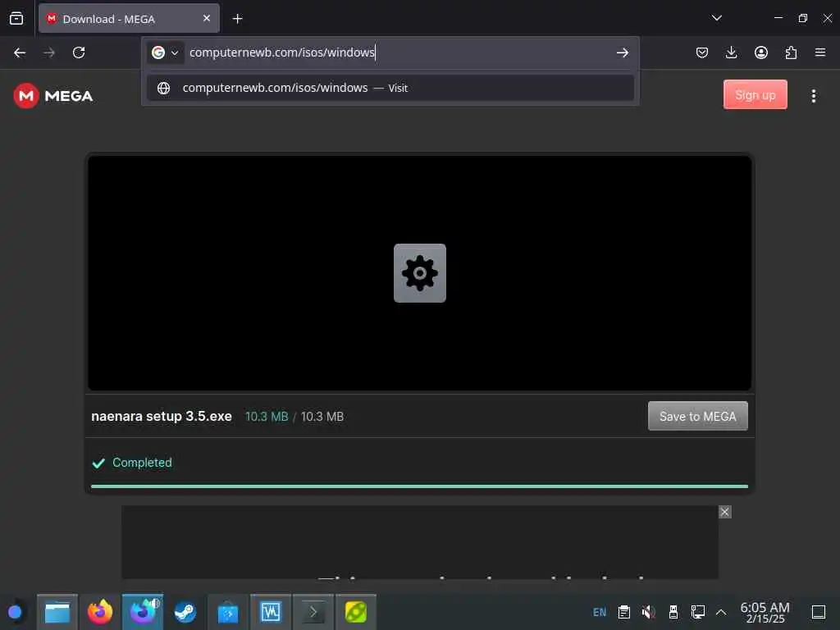Open a new tab with plus button
The width and height of the screenshot is (840, 630).
[237, 19]
